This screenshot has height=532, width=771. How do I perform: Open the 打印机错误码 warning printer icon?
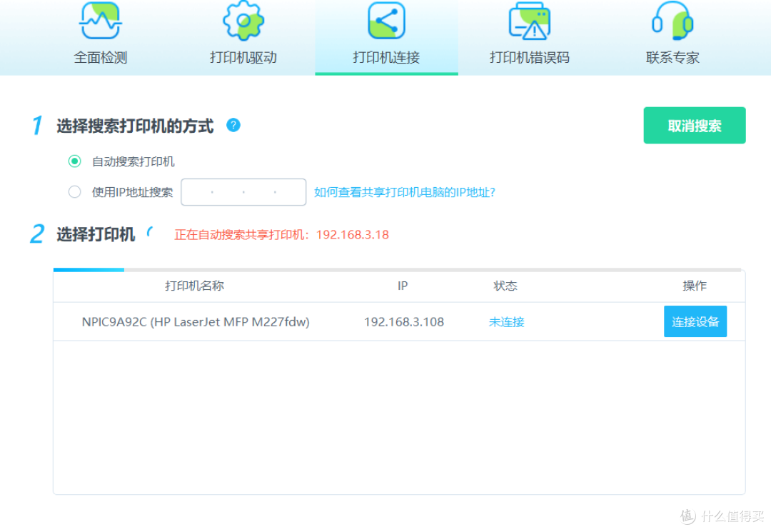click(x=530, y=21)
